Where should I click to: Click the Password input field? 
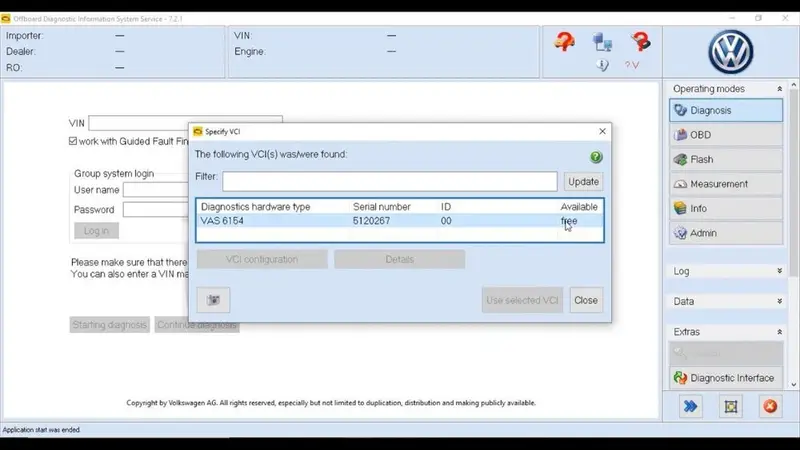(156, 210)
